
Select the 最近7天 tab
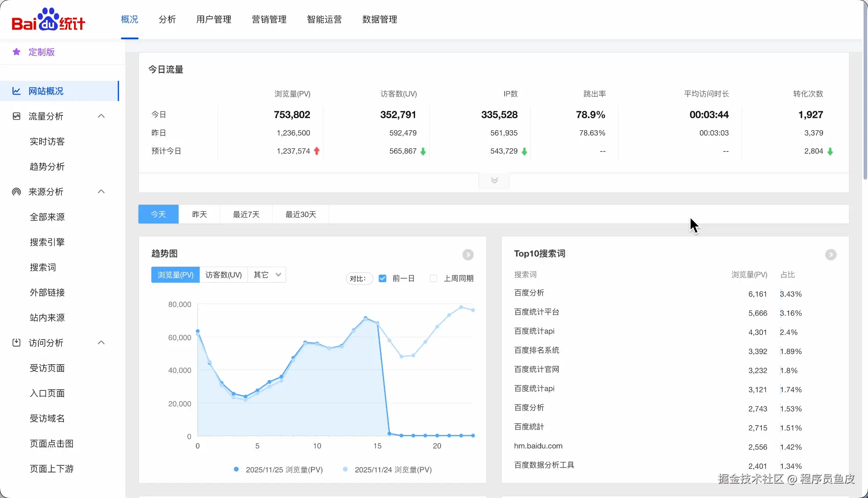coord(246,215)
